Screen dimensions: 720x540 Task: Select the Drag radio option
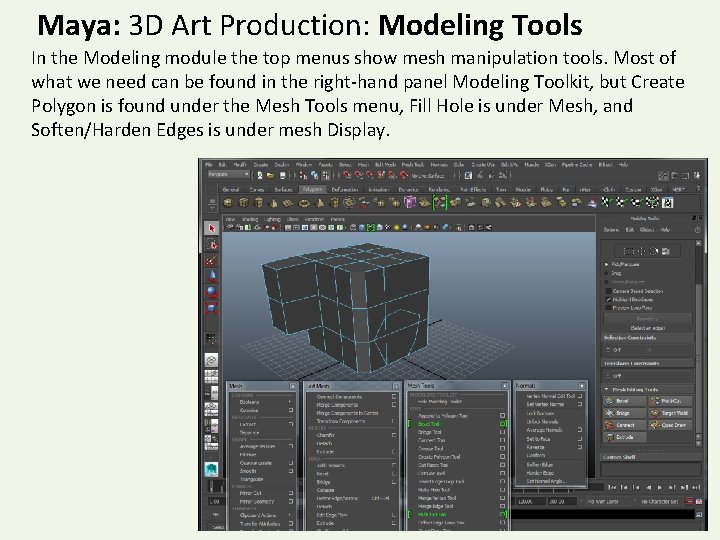click(x=607, y=273)
